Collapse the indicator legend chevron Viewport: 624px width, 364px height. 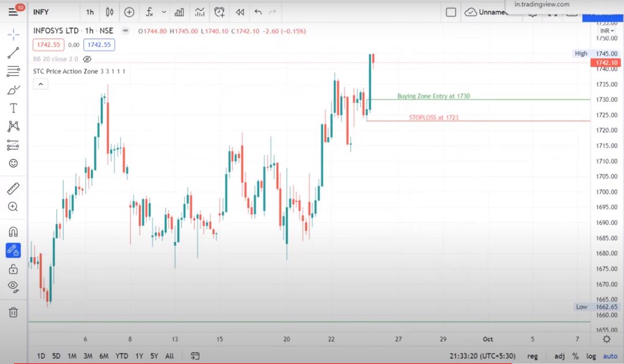click(40, 84)
